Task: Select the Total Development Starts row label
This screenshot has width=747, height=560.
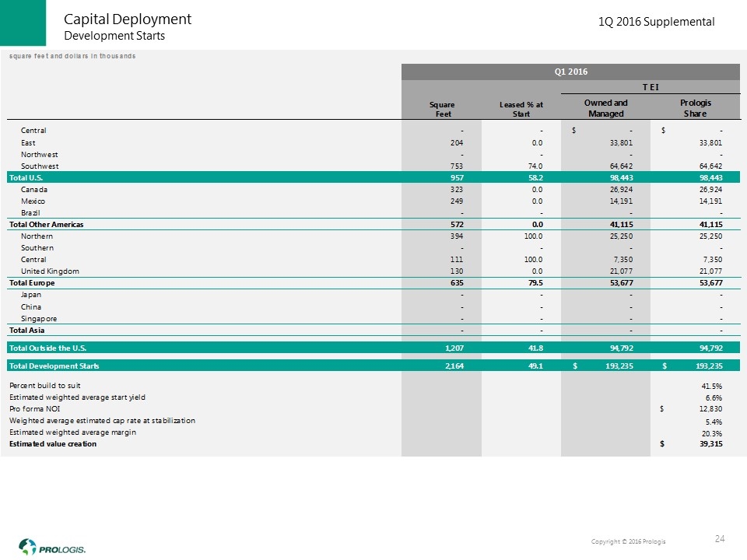Action: [x=54, y=365]
